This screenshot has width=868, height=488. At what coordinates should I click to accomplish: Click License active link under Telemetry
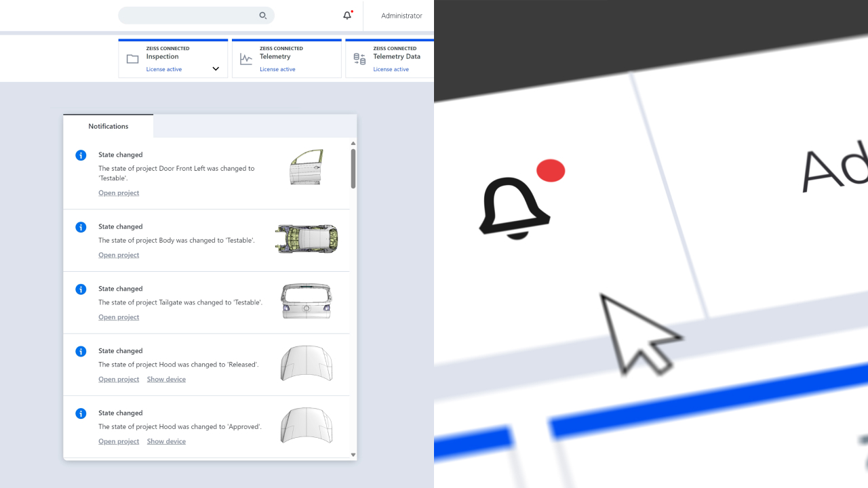277,69
